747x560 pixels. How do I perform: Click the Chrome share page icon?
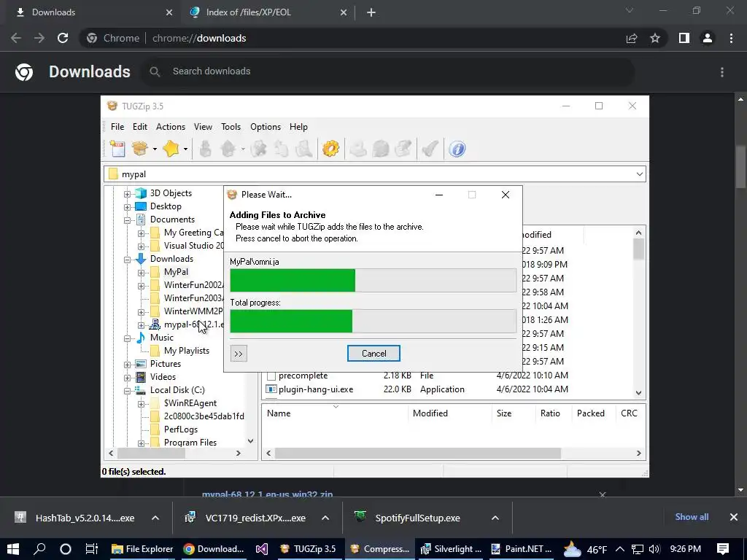click(x=632, y=38)
